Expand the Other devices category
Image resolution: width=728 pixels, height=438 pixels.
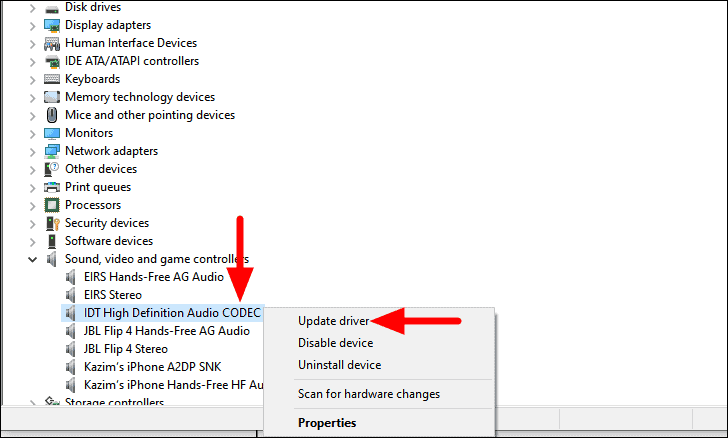click(32, 170)
